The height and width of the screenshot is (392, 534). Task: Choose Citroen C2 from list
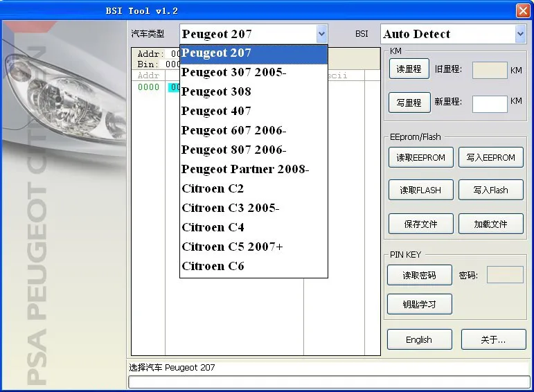[x=253, y=188]
